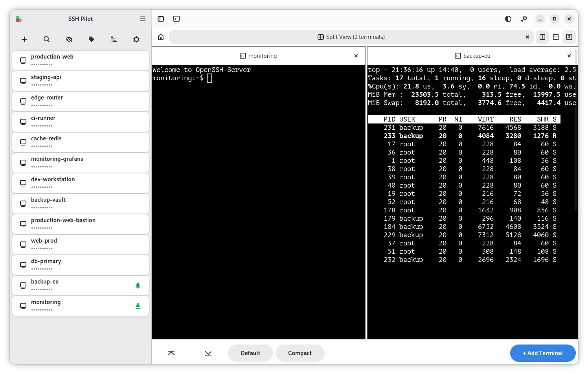Open preferences gear icon in header bar
The image size is (588, 374).
[x=524, y=19]
